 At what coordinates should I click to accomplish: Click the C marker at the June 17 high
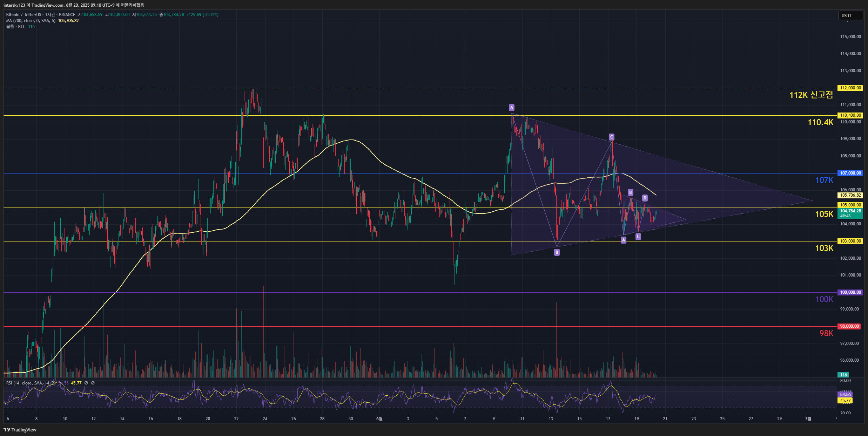click(x=611, y=137)
